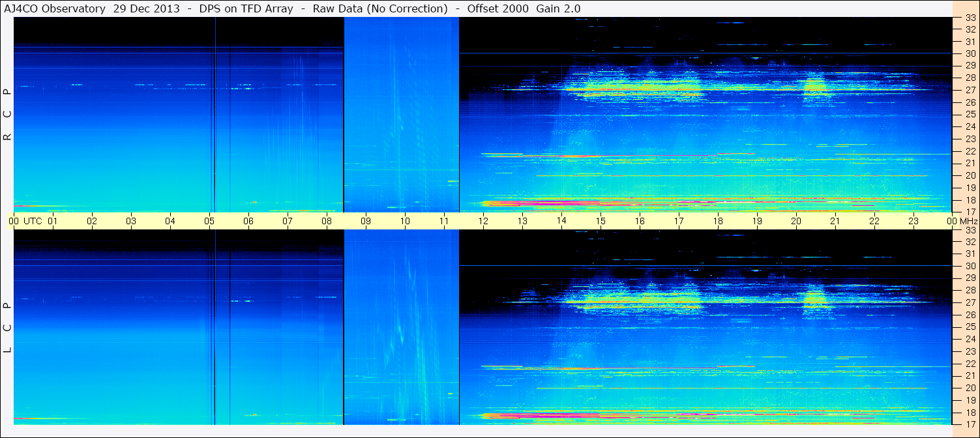The image size is (980, 438).
Task: Select the "Offset 2000" header value
Action: click(x=497, y=8)
